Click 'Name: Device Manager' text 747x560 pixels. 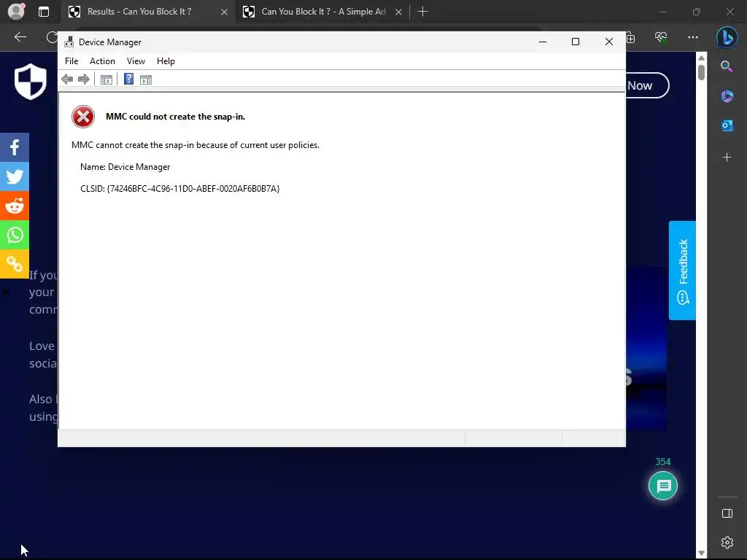click(125, 167)
